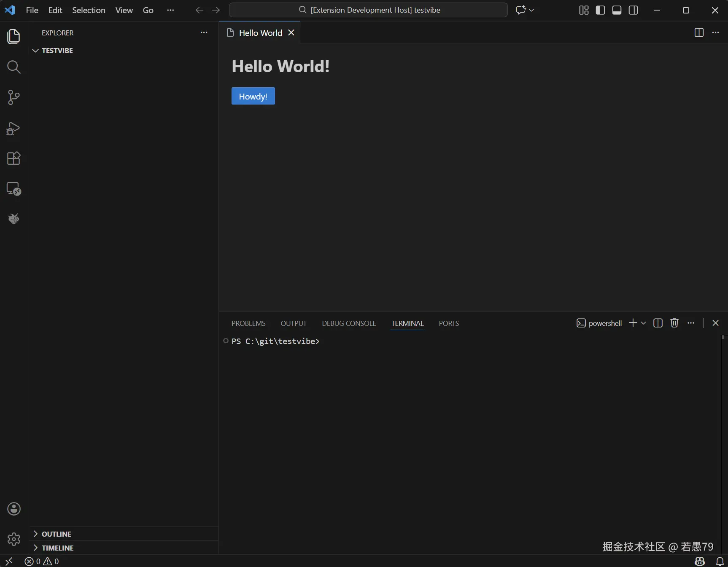Screen dimensions: 728x567
Task: Open the Accounts menu
Action: click(14, 509)
